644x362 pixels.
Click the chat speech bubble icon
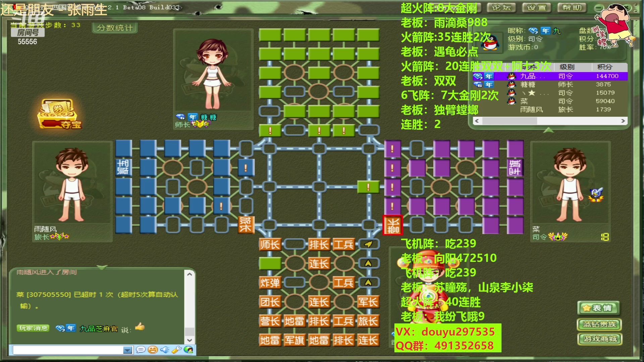(141, 350)
